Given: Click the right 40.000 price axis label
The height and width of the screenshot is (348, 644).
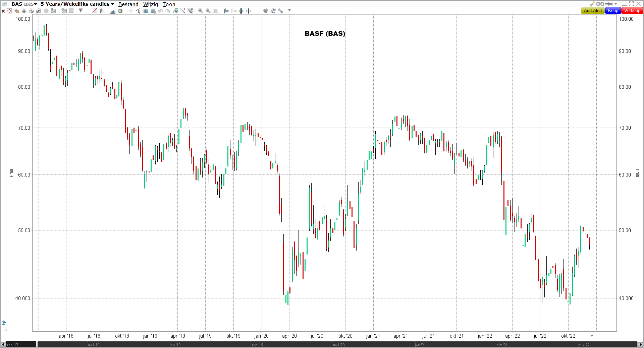Looking at the screenshot, I should [x=626, y=298].
